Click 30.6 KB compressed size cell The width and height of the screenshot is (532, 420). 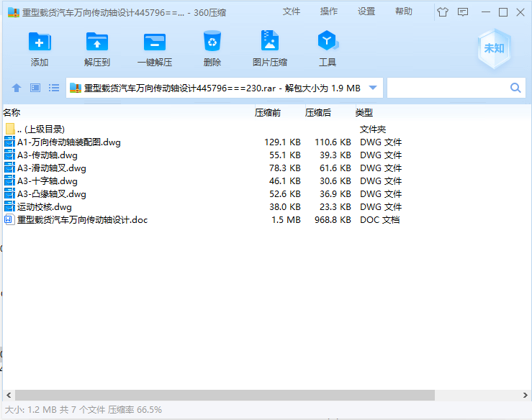[x=335, y=181]
